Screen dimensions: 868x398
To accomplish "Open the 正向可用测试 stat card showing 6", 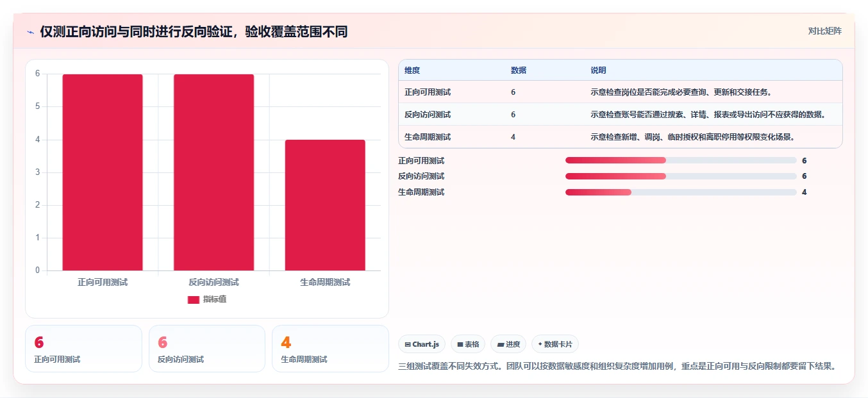I will click(x=83, y=349).
